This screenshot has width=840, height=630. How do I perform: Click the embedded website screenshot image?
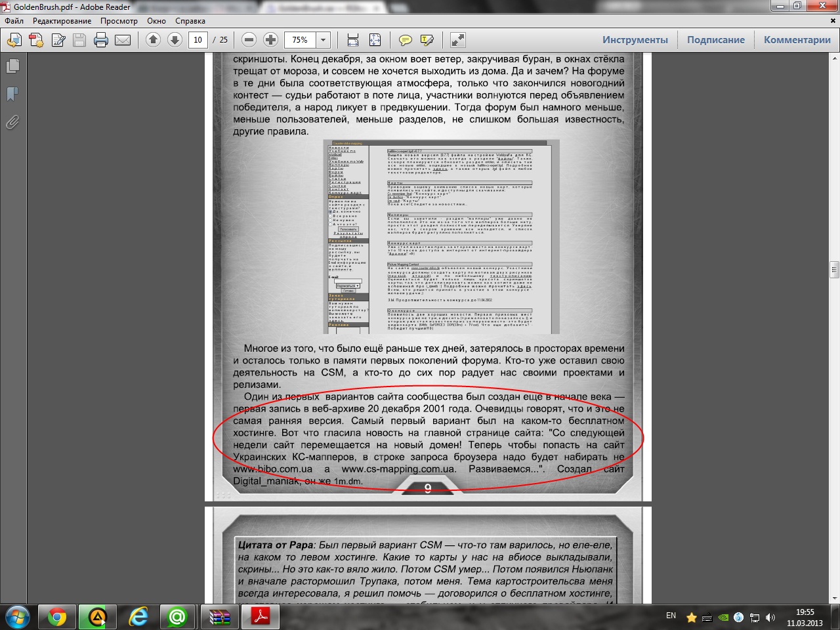[x=441, y=237]
